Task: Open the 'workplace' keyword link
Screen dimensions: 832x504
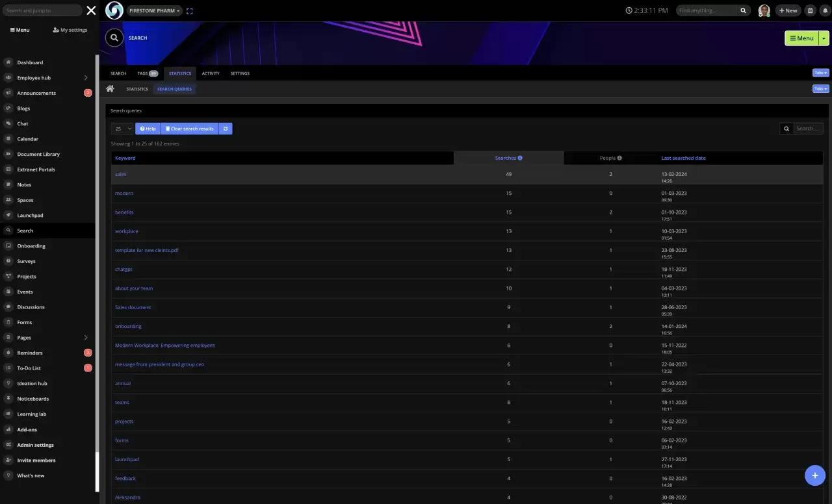Action: pos(126,231)
